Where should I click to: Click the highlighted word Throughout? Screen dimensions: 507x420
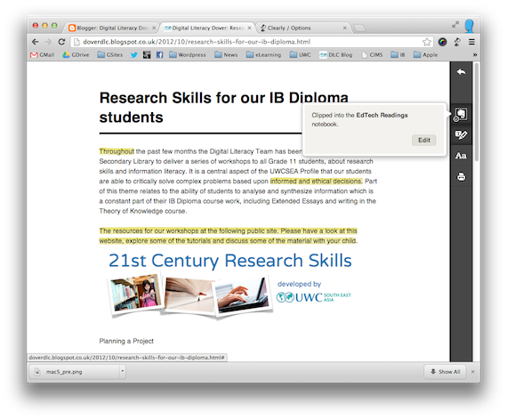[x=117, y=151]
